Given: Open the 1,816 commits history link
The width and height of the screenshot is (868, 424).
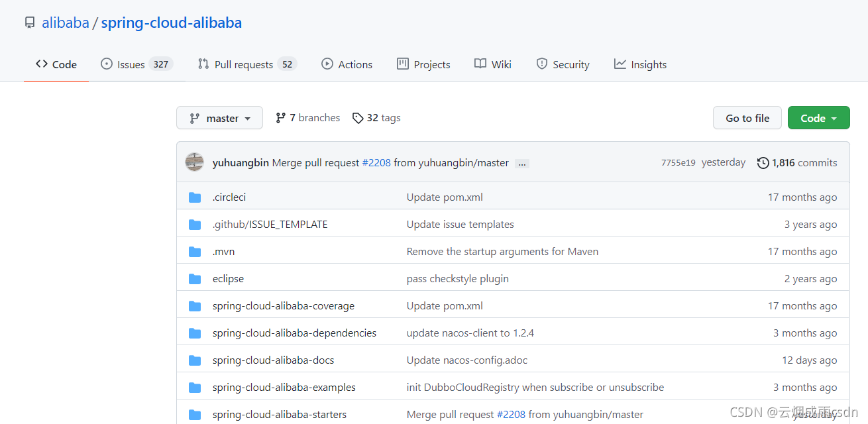Looking at the screenshot, I should (797, 163).
